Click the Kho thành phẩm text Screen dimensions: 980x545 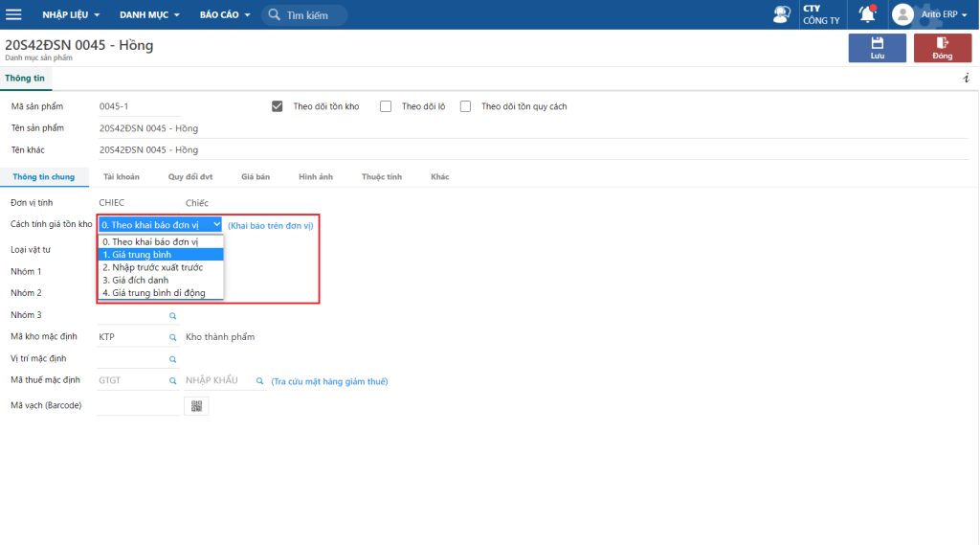(220, 337)
